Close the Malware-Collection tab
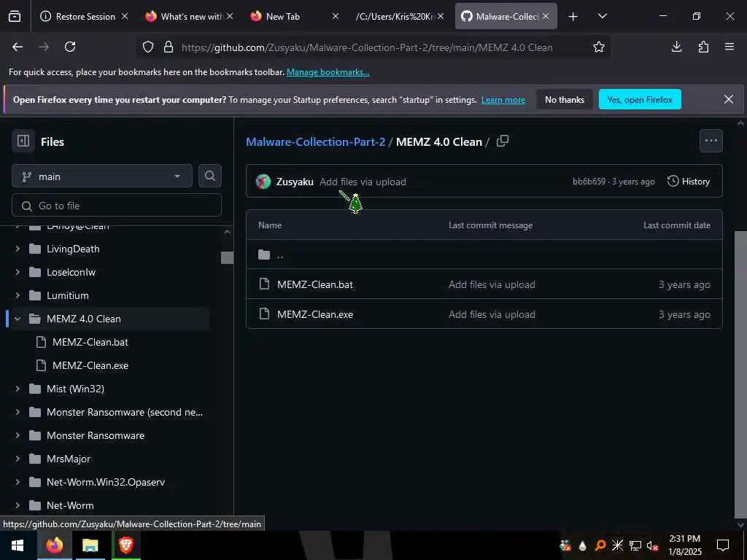The width and height of the screenshot is (747, 560). 546,17
